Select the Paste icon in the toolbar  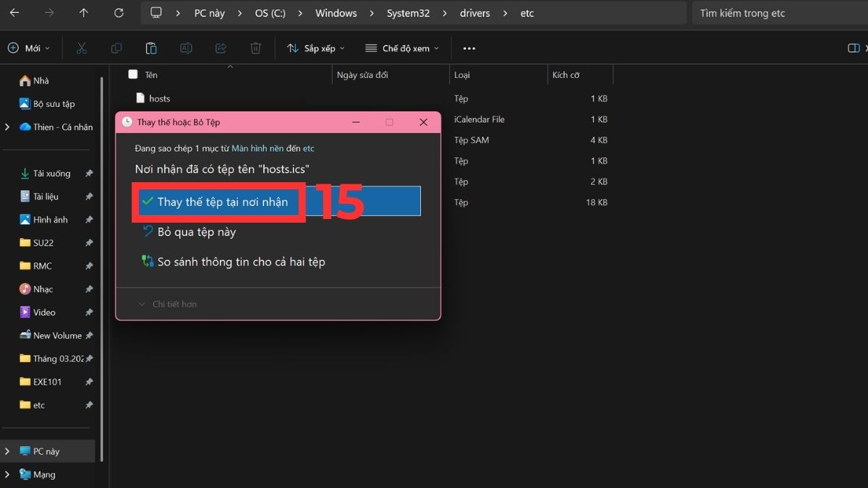150,48
